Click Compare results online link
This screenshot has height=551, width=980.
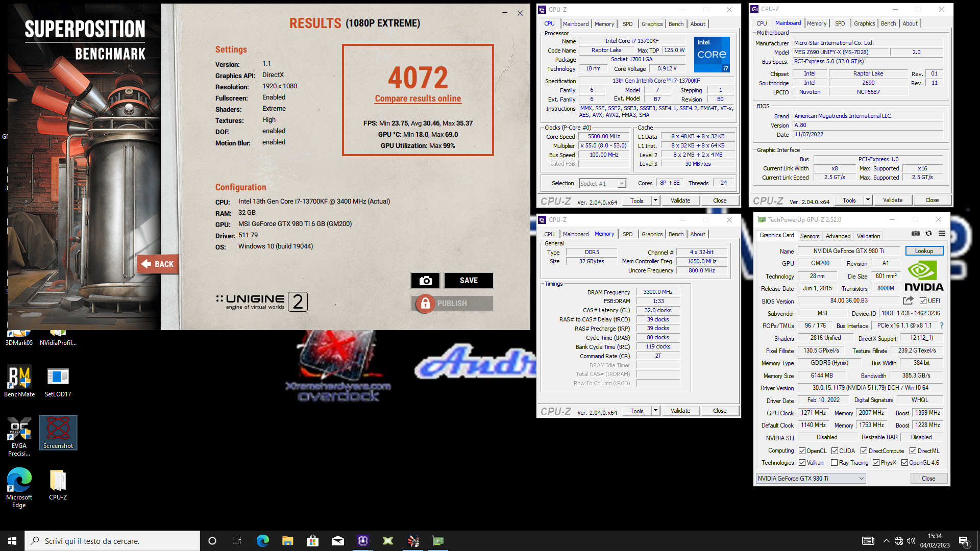418,99
